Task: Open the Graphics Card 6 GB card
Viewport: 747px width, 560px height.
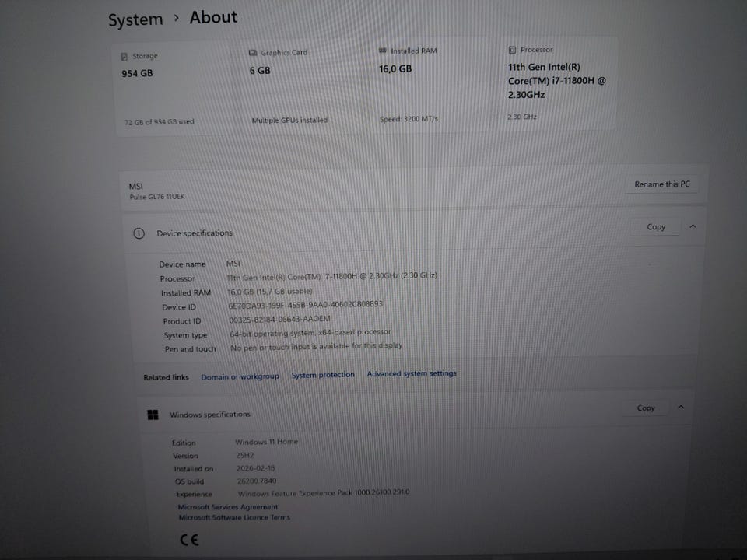Action: coord(303,86)
